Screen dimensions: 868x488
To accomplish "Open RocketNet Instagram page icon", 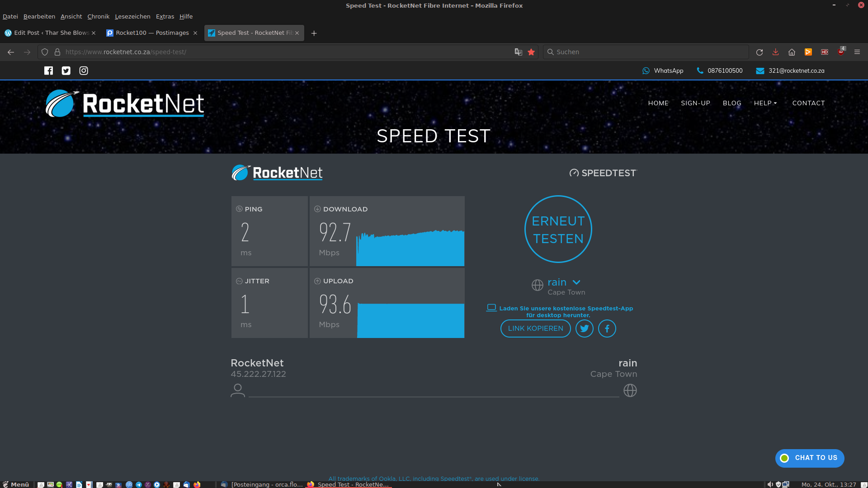I will (84, 70).
